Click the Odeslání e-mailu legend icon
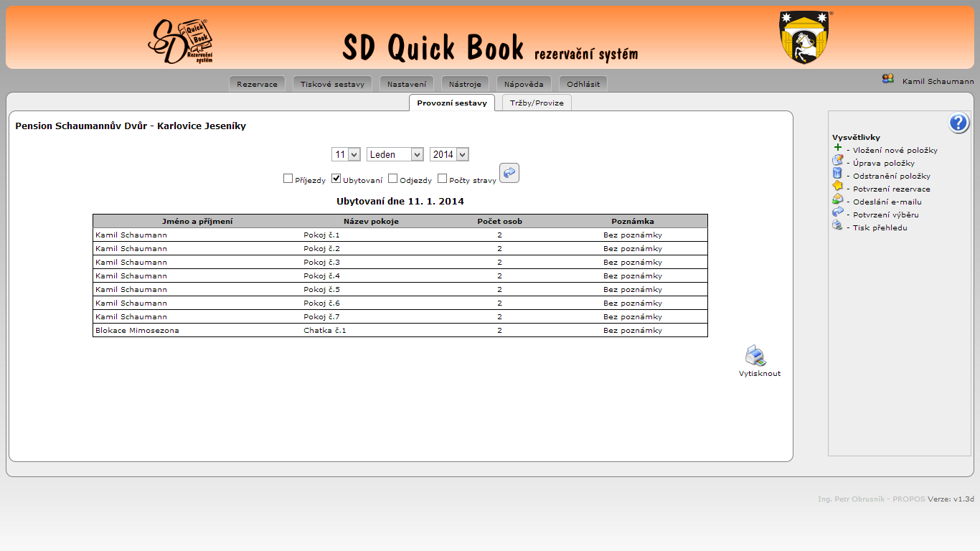 tap(837, 199)
